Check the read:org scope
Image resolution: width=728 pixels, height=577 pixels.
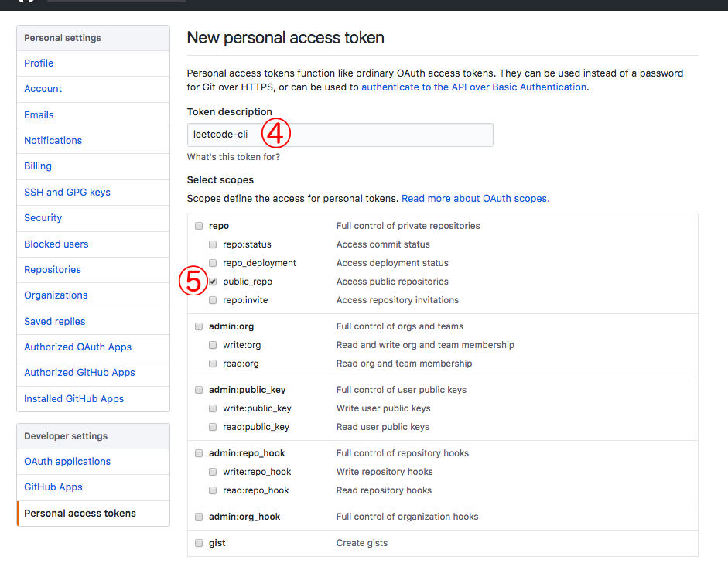point(213,364)
